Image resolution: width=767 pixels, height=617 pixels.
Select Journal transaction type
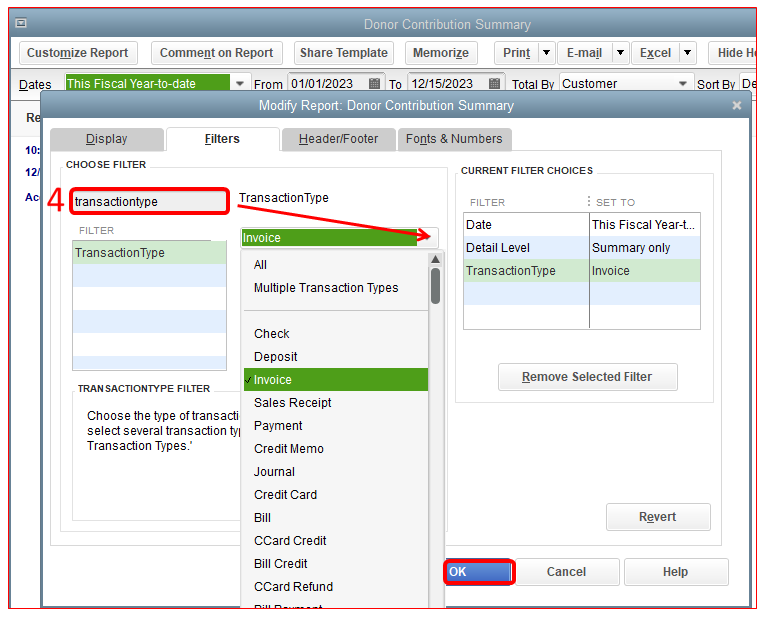coord(336,472)
